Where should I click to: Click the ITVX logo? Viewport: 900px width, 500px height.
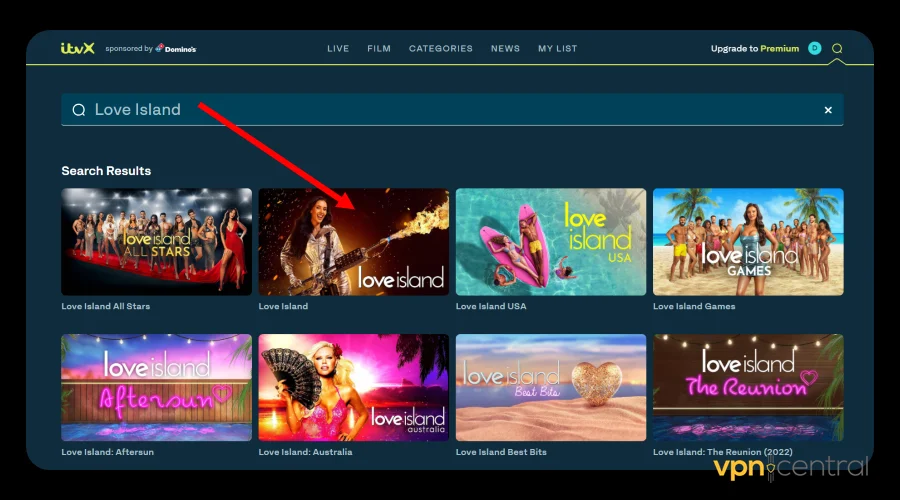click(x=77, y=48)
